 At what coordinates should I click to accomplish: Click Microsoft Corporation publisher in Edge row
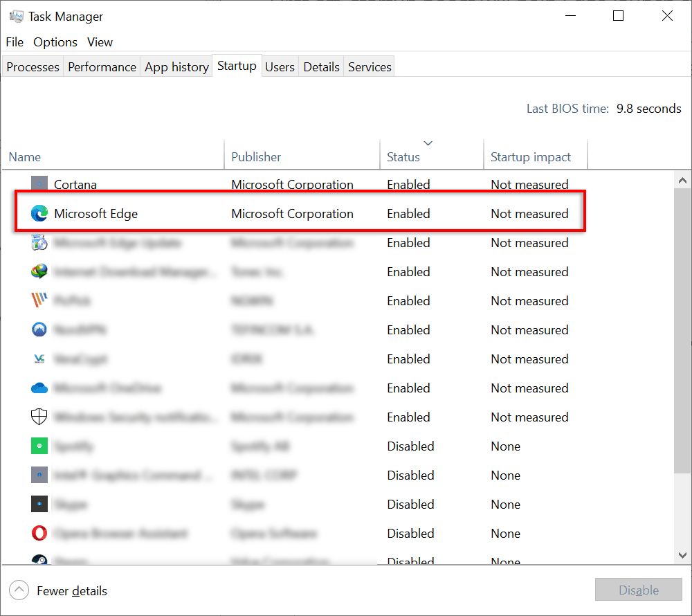click(x=292, y=214)
